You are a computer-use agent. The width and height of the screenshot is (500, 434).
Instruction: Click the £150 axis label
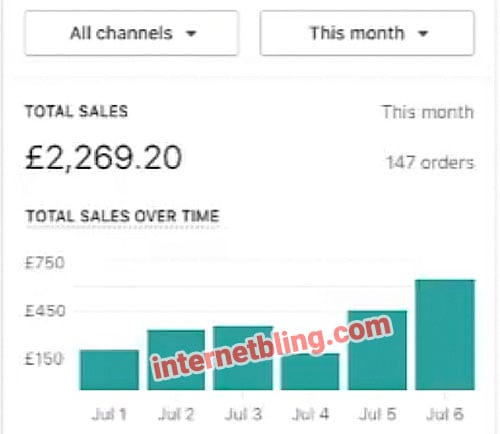click(44, 359)
